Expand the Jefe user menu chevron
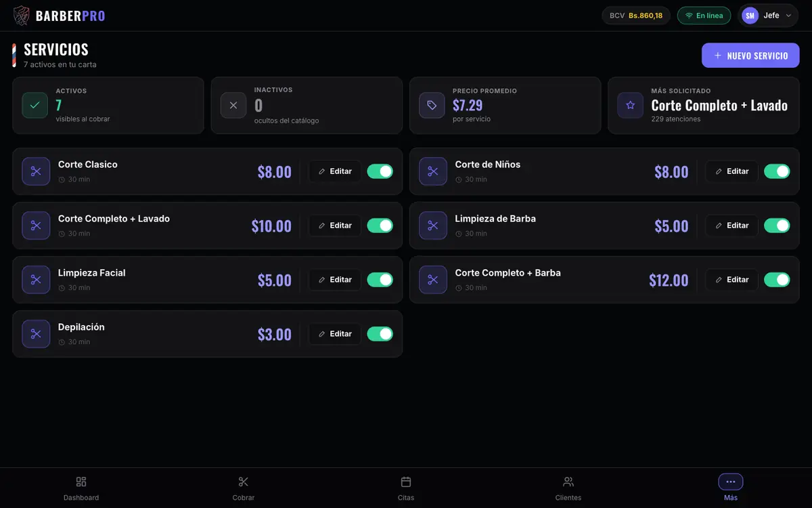This screenshot has width=812, height=508. coord(788,16)
